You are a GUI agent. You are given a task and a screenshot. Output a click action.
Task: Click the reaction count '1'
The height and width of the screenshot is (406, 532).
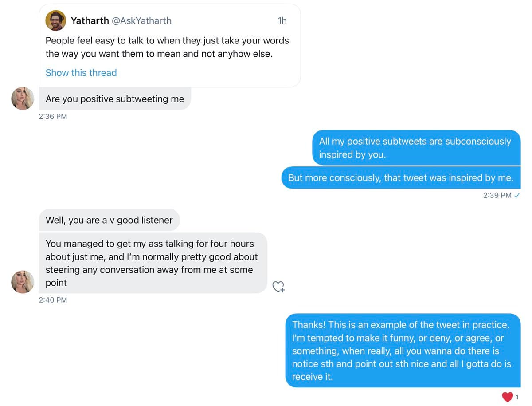pyautogui.click(x=517, y=397)
